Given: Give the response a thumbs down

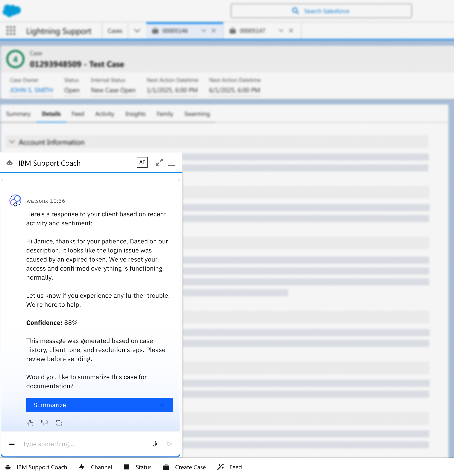Looking at the screenshot, I should (x=44, y=423).
